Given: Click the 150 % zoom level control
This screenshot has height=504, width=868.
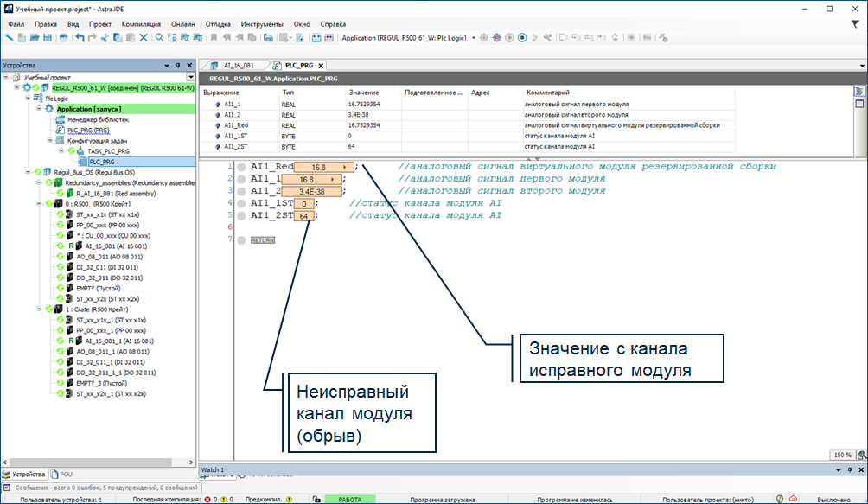Looking at the screenshot, I should point(842,455).
